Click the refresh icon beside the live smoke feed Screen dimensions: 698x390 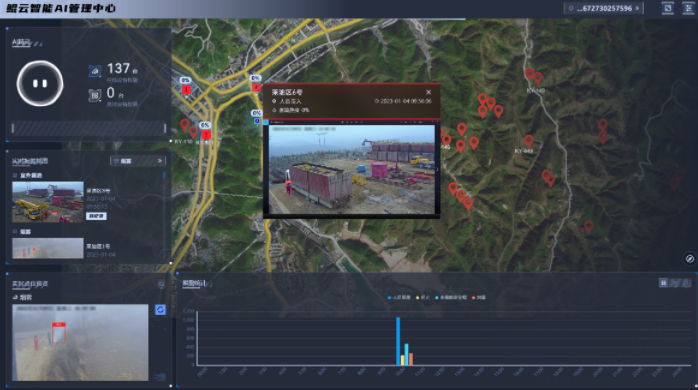pyautogui.click(x=160, y=309)
